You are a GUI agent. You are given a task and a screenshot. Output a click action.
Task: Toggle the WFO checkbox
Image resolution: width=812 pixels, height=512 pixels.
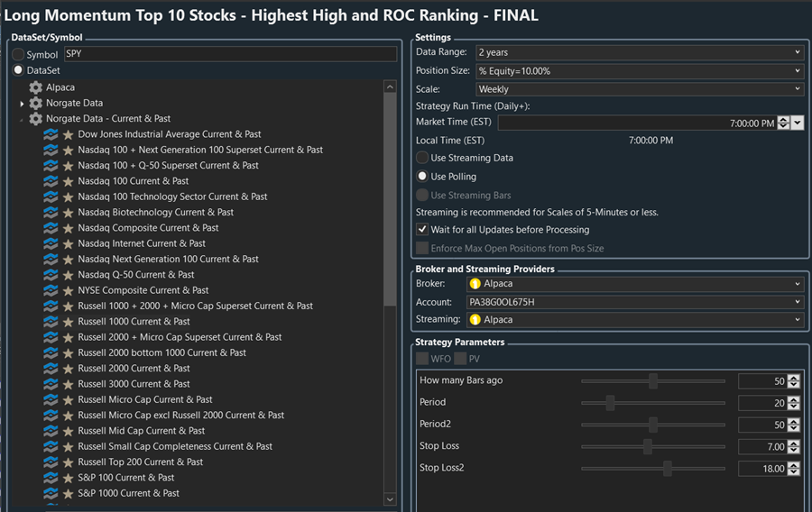tap(422, 359)
